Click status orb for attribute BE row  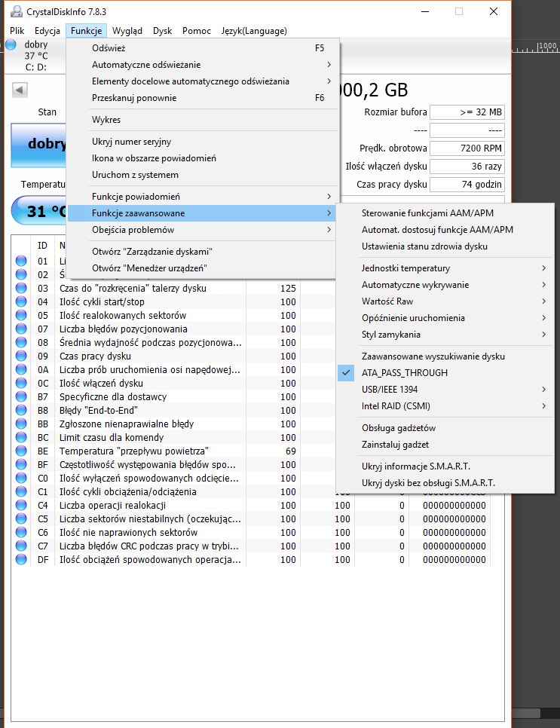(x=21, y=451)
